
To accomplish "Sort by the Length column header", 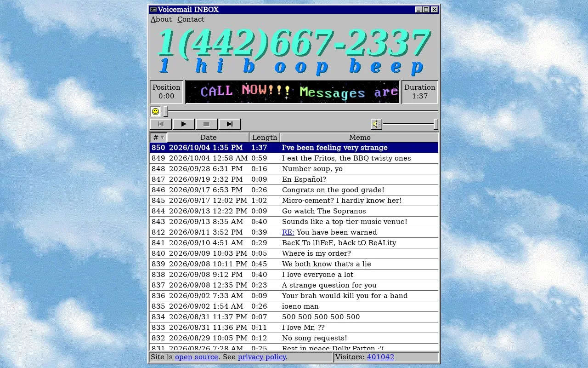I will tap(265, 137).
